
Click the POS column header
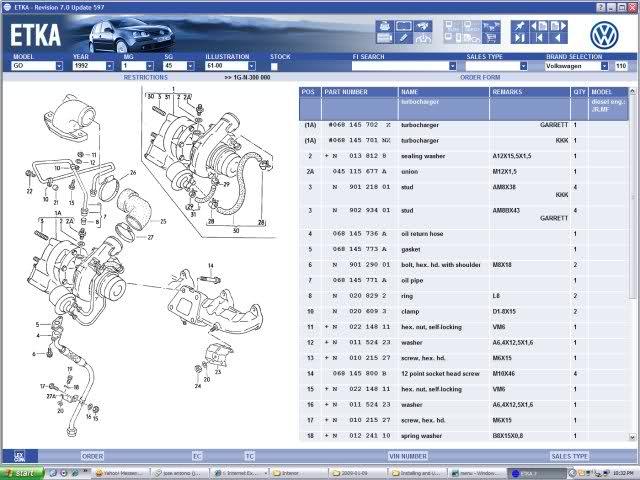point(310,92)
